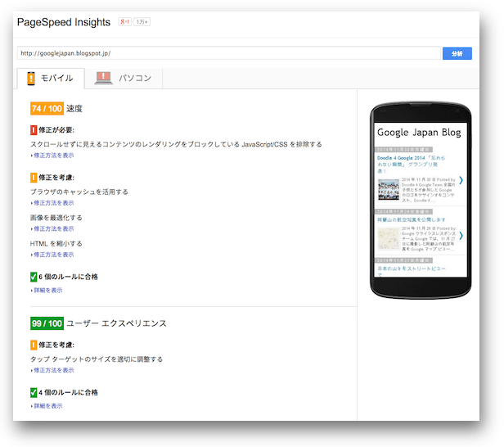This screenshot has width=504, height=447.
Task: Switch to the パソコン tab
Action: [124, 78]
